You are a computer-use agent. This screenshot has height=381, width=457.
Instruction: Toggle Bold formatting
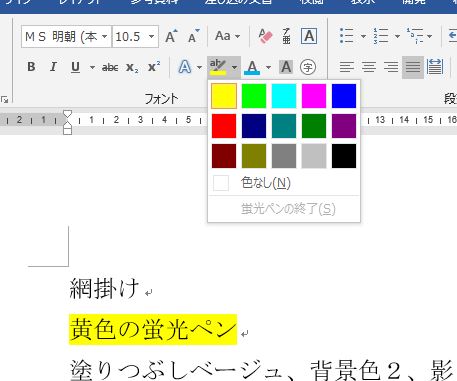31,67
